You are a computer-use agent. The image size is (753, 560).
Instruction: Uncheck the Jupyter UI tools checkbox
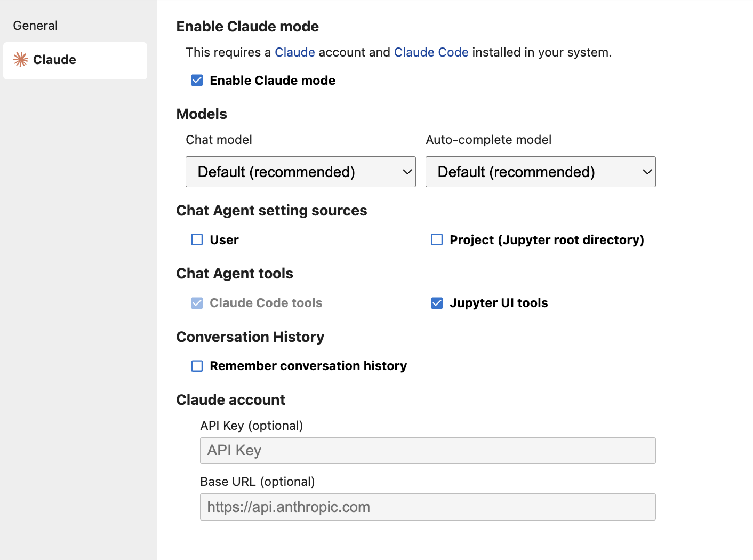(437, 303)
